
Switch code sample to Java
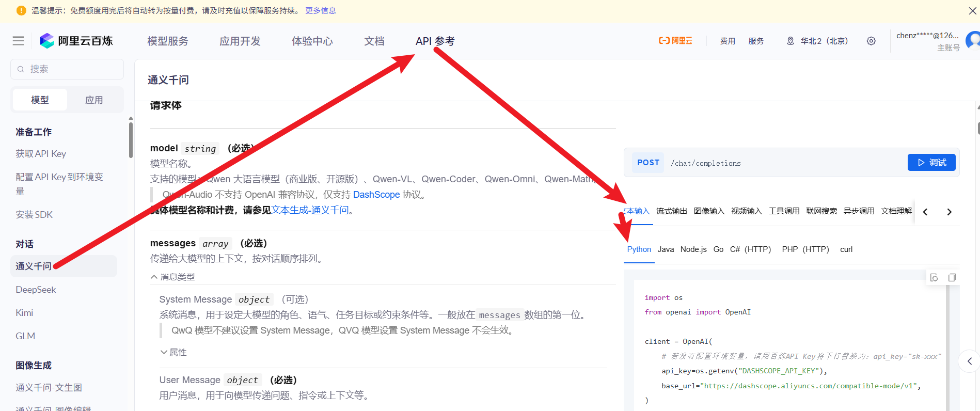point(666,249)
